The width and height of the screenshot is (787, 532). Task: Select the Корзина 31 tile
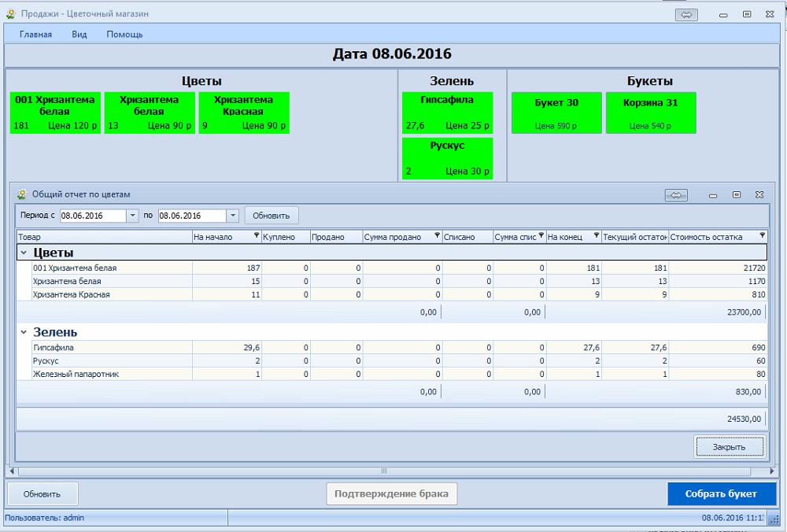[651, 113]
